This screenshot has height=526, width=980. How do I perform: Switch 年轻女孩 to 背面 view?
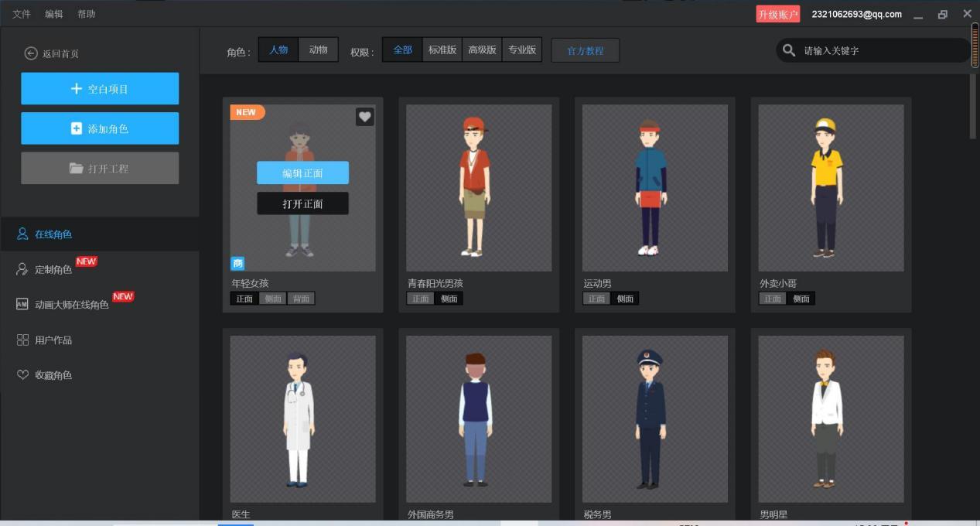pos(301,299)
